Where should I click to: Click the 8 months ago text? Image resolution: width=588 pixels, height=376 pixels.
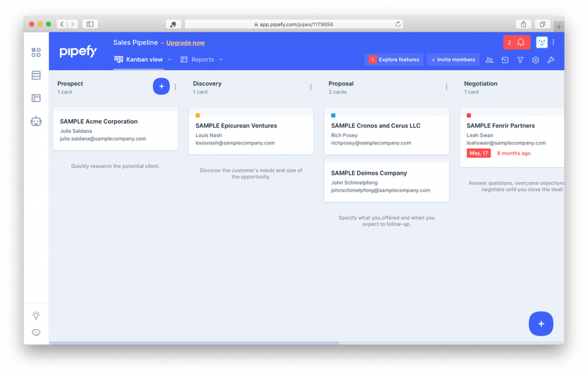(x=514, y=153)
